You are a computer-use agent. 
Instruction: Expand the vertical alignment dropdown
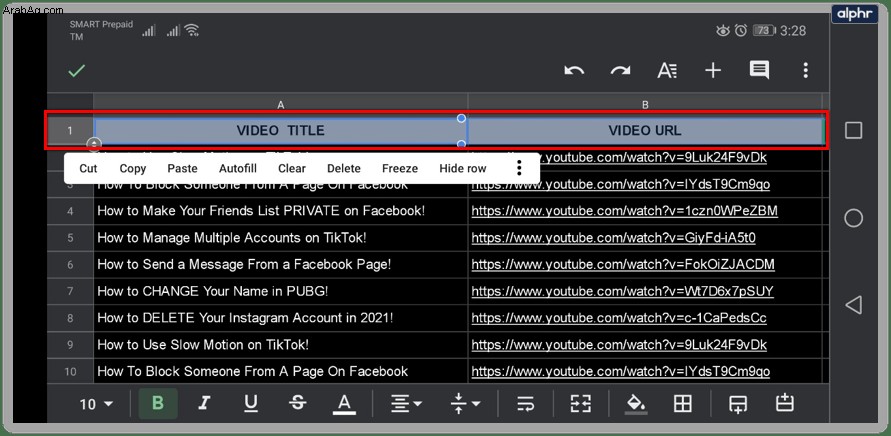(x=465, y=404)
